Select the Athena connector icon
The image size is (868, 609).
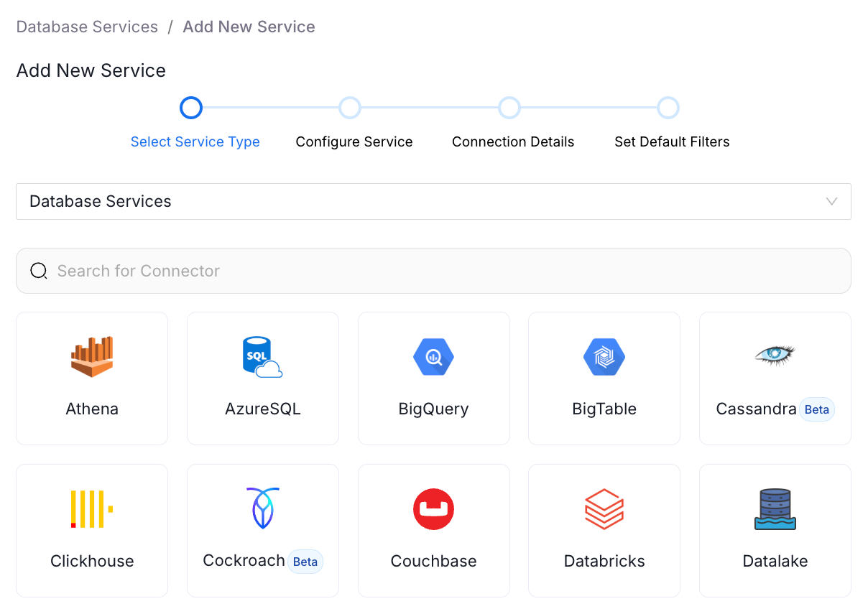point(92,357)
